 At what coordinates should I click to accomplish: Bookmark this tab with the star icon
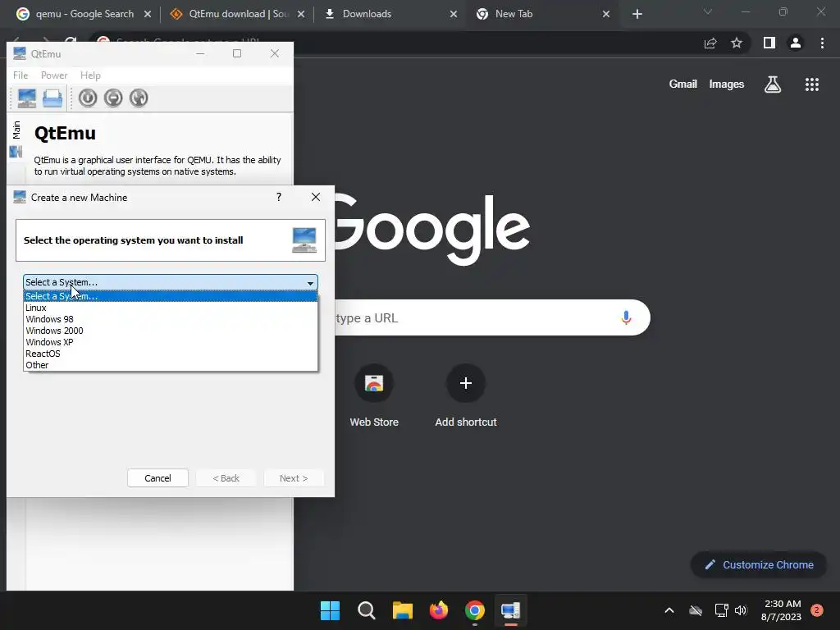click(x=737, y=43)
